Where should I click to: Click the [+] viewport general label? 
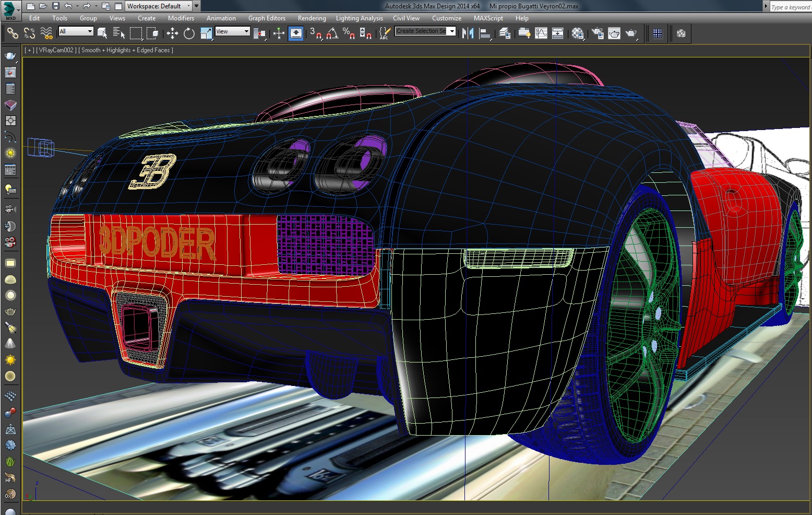coord(29,50)
